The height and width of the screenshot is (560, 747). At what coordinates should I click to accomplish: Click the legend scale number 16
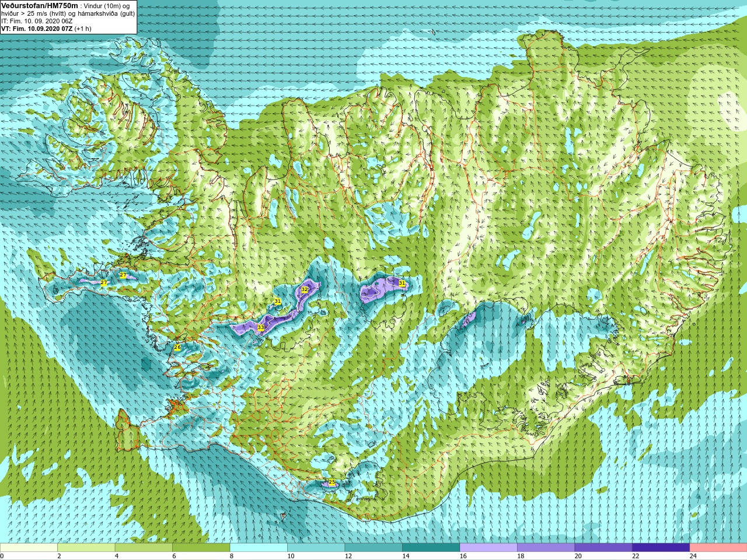click(463, 556)
